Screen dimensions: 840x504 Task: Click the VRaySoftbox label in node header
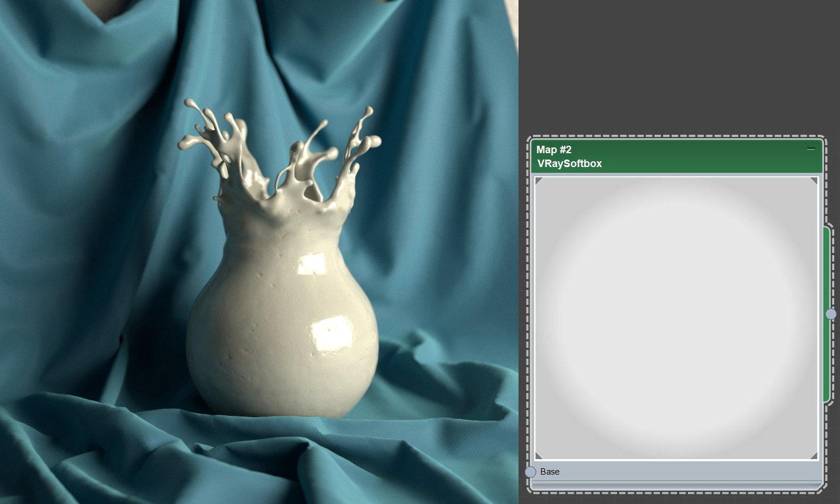(x=569, y=163)
